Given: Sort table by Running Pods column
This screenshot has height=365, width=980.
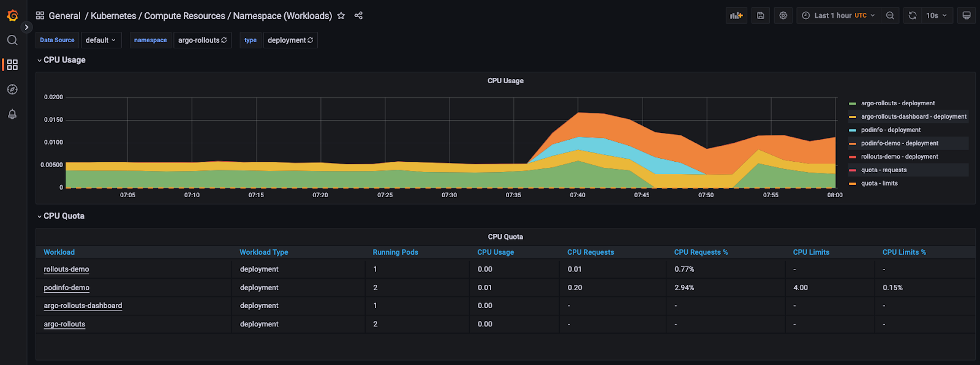Looking at the screenshot, I should 395,252.
